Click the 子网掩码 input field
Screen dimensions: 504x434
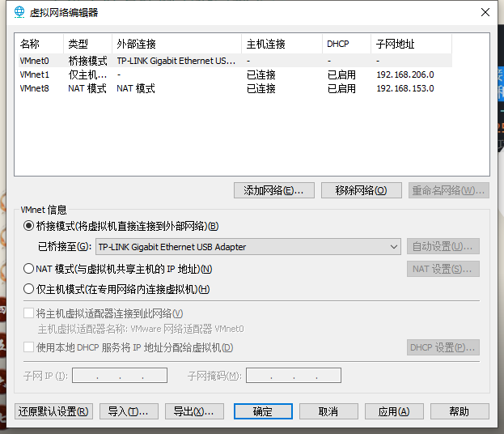tap(294, 376)
